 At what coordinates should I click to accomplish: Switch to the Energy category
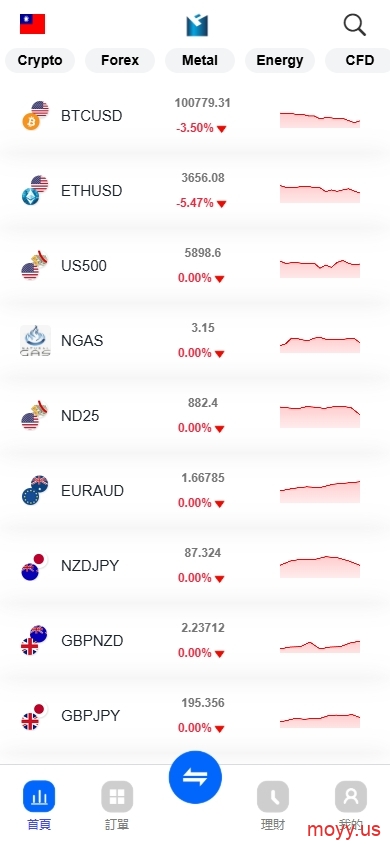(x=280, y=60)
